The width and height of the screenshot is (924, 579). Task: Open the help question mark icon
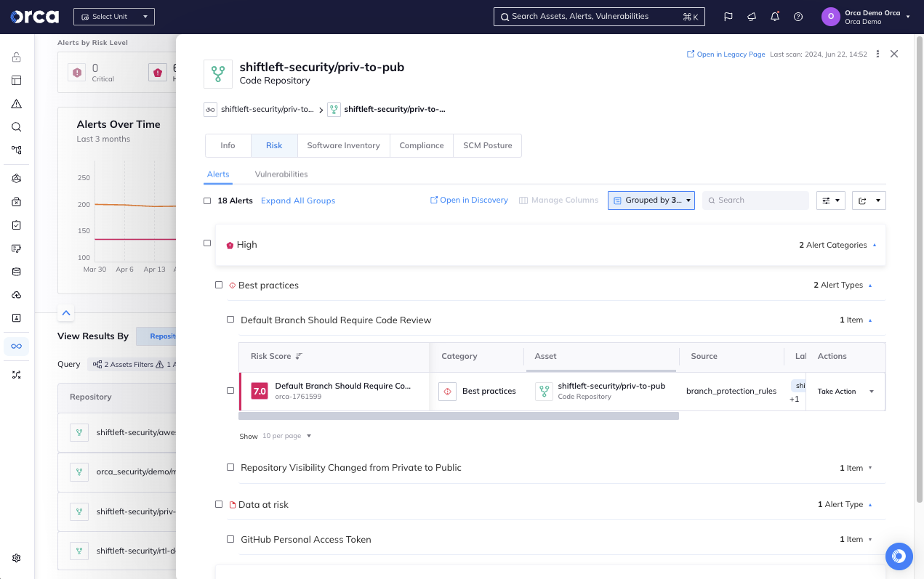point(798,17)
